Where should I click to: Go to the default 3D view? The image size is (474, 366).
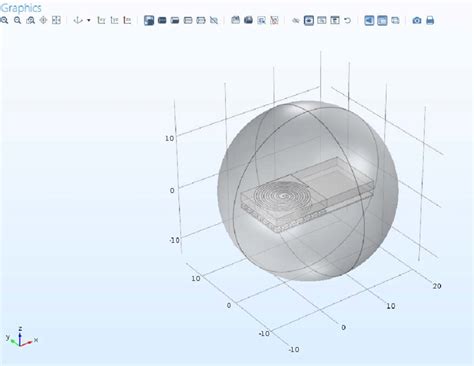[x=78, y=20]
